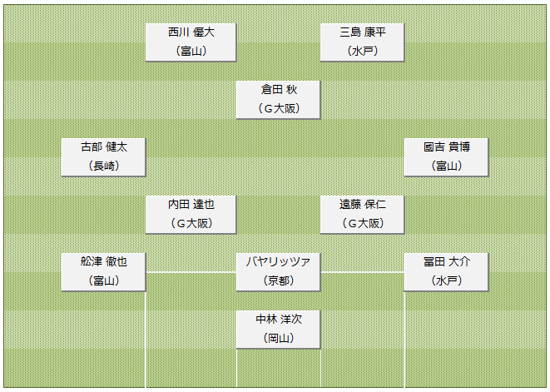Click the (岡山) team label
The width and height of the screenshot is (550, 392).
coord(279,338)
